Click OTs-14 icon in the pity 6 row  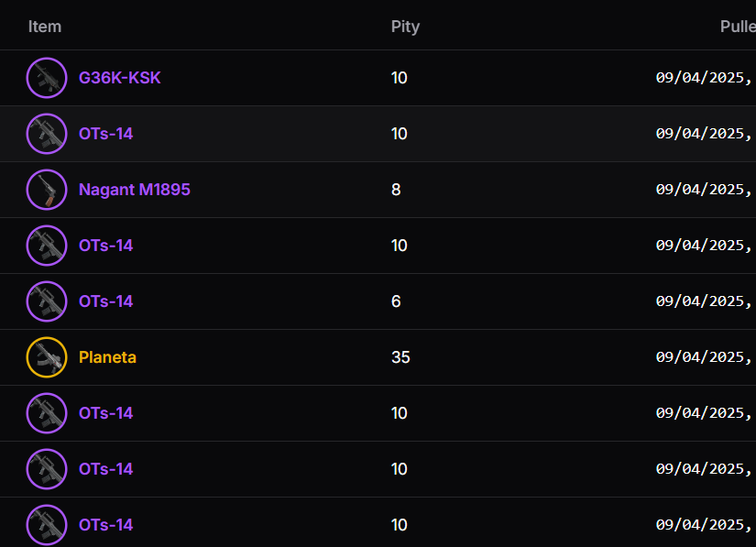pyautogui.click(x=47, y=301)
